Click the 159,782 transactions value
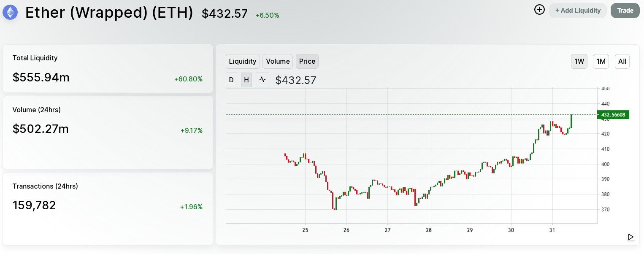 pyautogui.click(x=34, y=205)
